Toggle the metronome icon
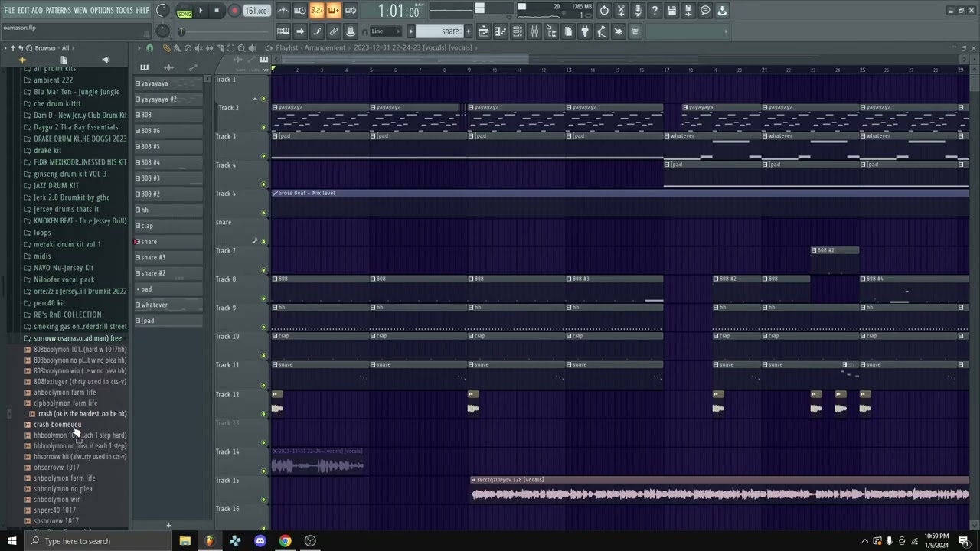The height and width of the screenshot is (551, 980). coord(283,11)
